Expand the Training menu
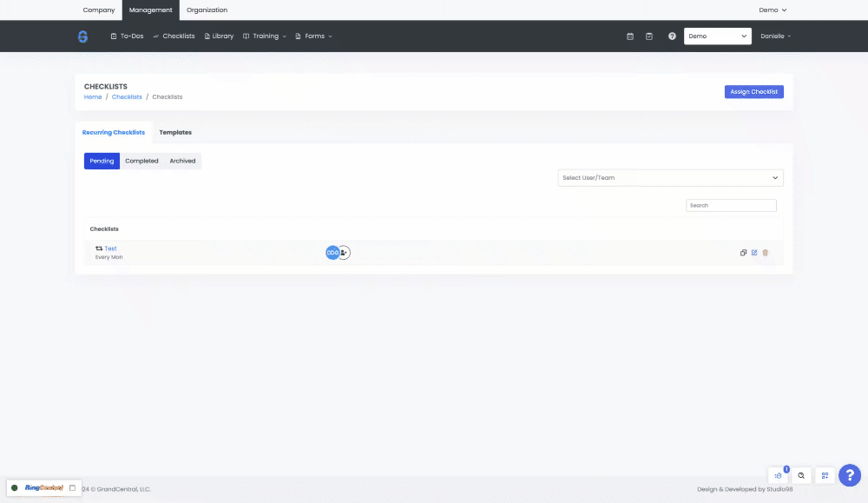This screenshot has width=868, height=503. click(265, 36)
